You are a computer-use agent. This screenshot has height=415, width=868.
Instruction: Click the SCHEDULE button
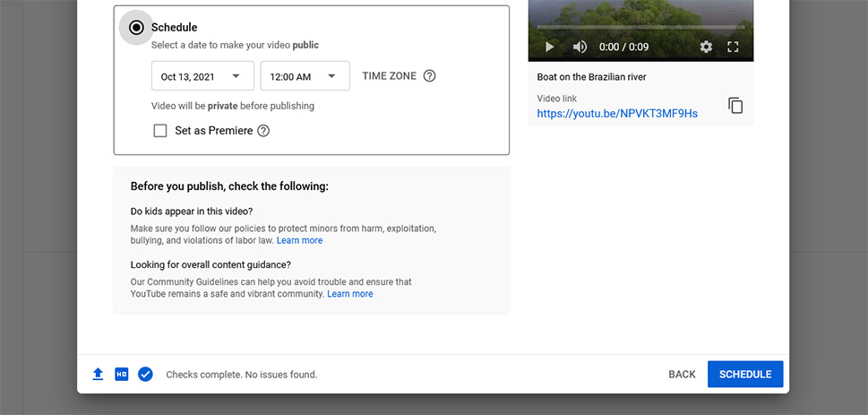tap(745, 375)
